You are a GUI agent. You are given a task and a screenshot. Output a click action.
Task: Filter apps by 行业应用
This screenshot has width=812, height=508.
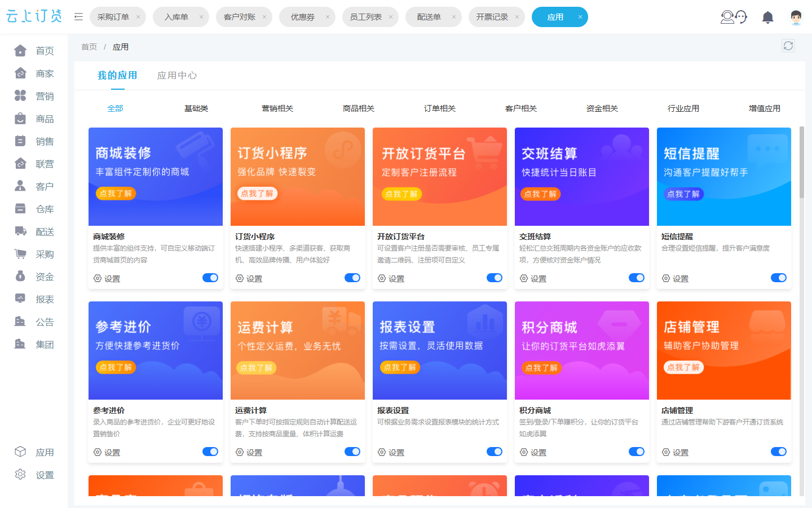point(683,108)
